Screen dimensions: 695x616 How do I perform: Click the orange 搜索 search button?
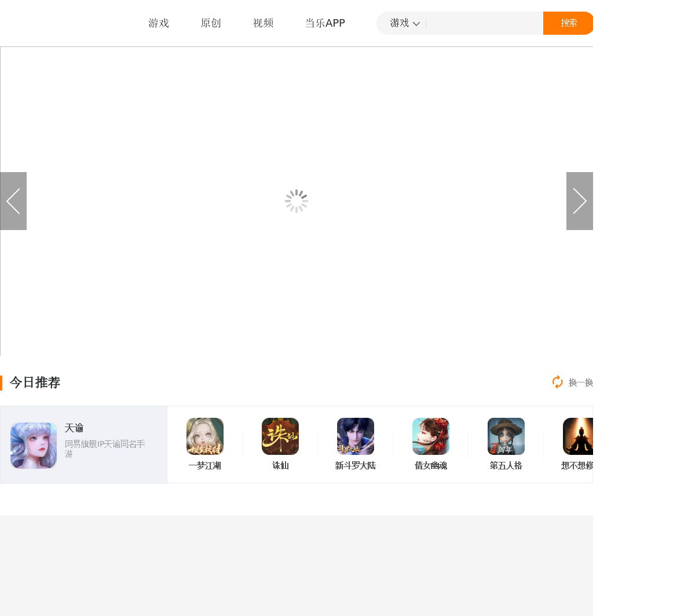click(569, 23)
